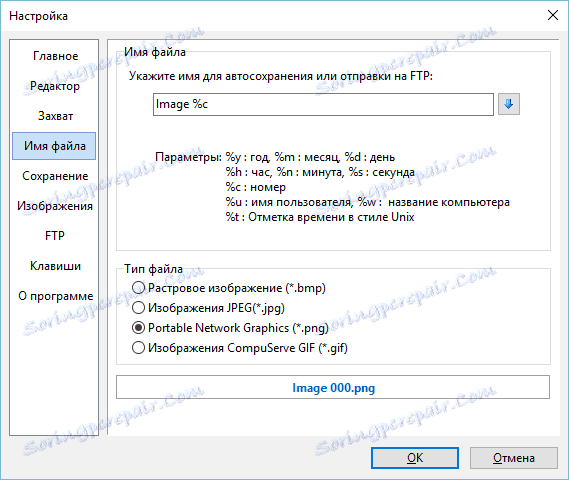Open the Сохранение settings page

[55, 176]
